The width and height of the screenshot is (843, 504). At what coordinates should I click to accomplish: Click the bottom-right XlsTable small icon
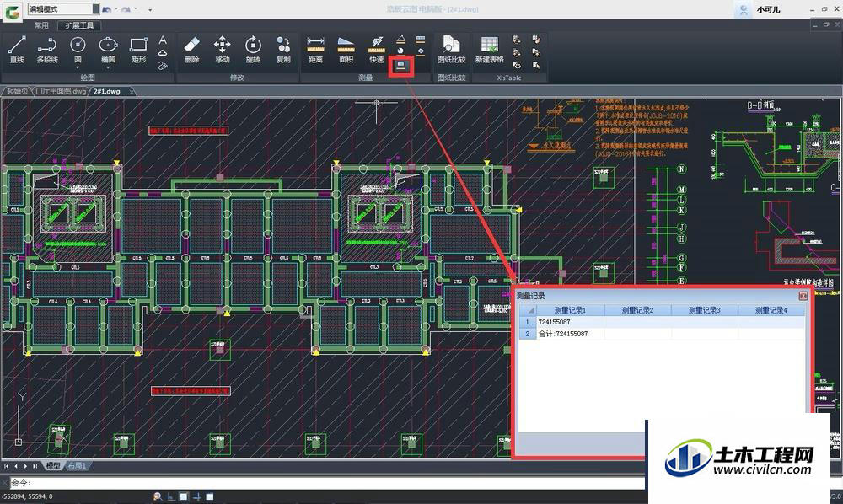tap(536, 65)
